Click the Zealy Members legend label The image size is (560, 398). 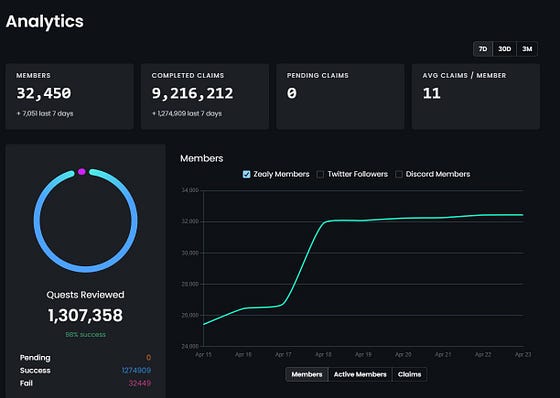pyautogui.click(x=281, y=174)
